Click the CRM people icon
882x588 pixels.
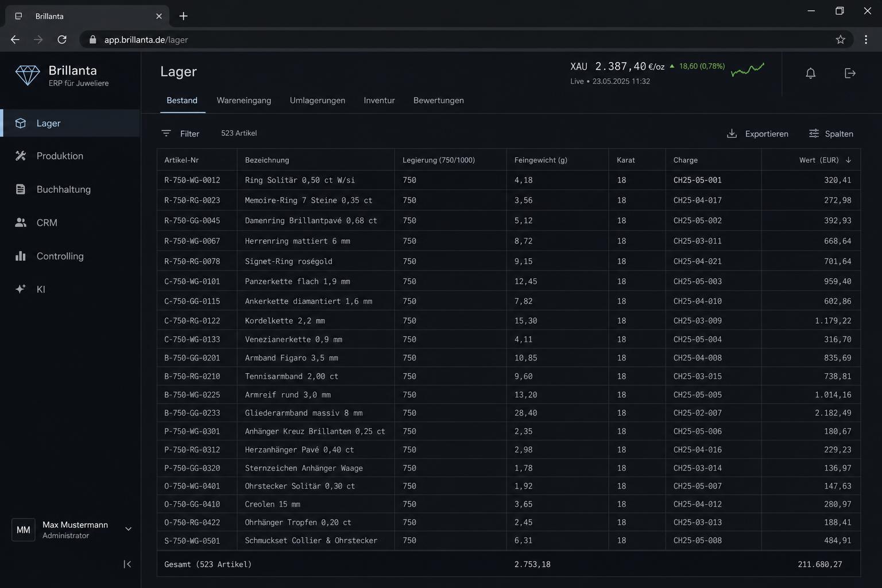pyautogui.click(x=21, y=222)
